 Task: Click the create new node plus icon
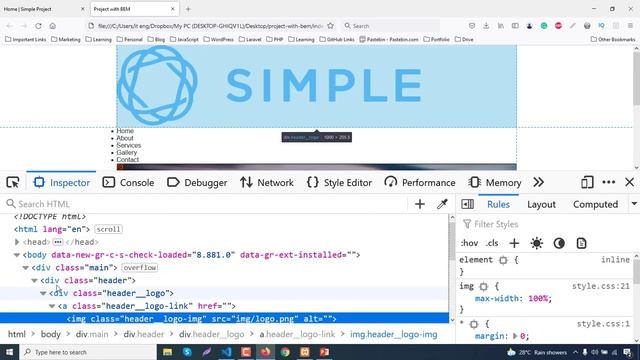pyautogui.click(x=420, y=204)
